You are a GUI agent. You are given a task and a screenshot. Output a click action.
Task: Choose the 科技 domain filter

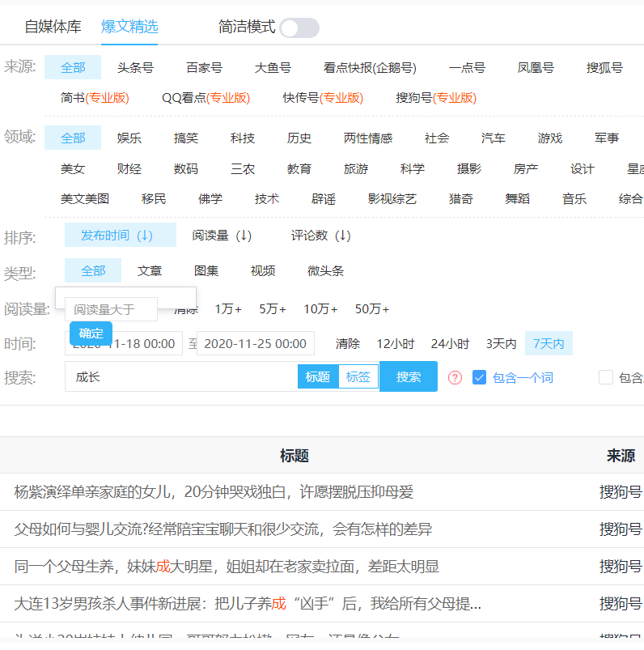click(242, 138)
